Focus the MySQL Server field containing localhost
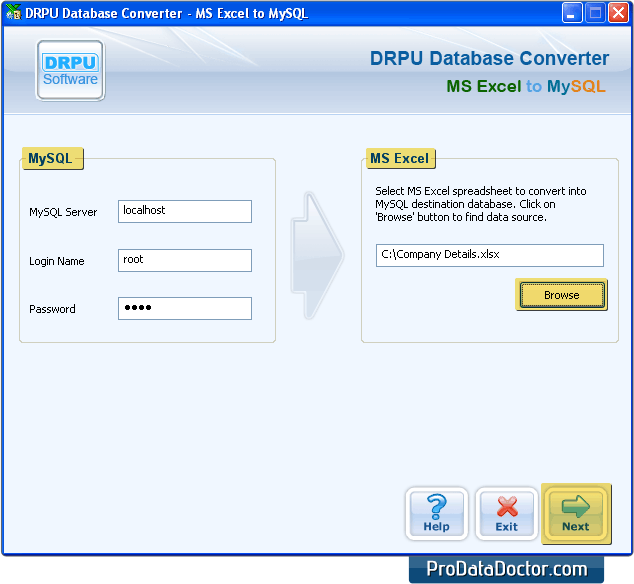634x584 pixels. click(x=185, y=211)
